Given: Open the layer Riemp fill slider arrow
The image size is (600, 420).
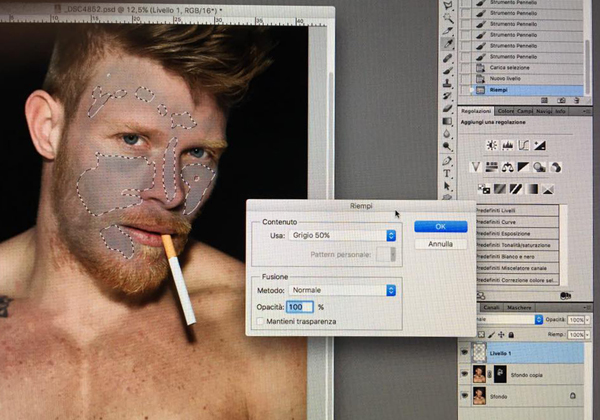Looking at the screenshot, I should point(587,335).
